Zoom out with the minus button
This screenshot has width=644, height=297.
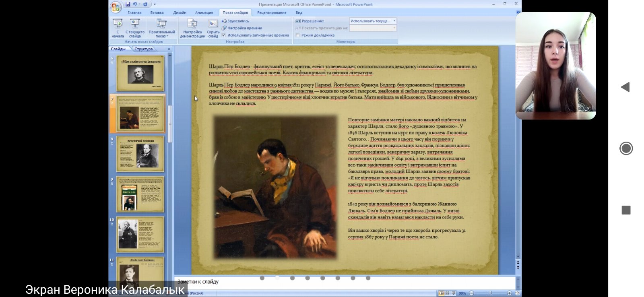click(471, 293)
